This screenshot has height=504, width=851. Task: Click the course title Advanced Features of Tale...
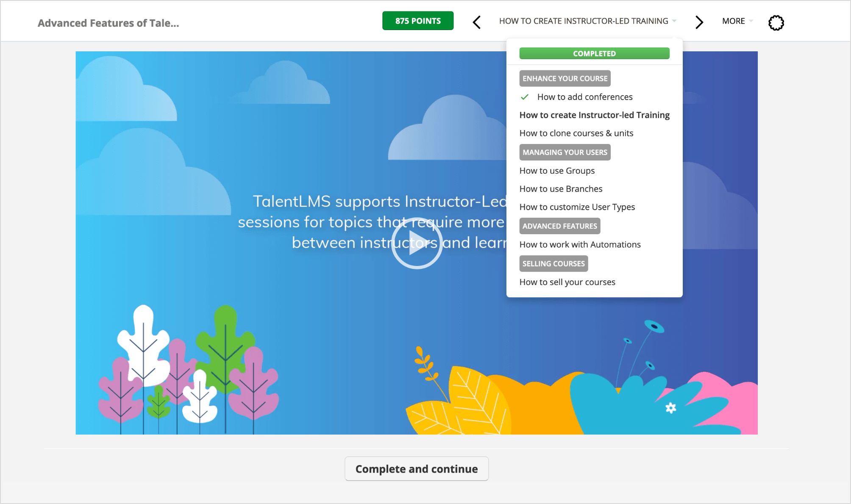click(x=108, y=23)
